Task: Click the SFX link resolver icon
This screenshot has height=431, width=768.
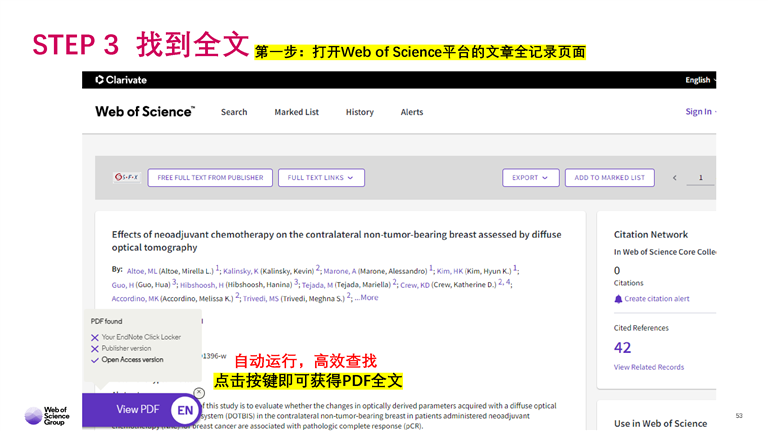Action: click(127, 177)
